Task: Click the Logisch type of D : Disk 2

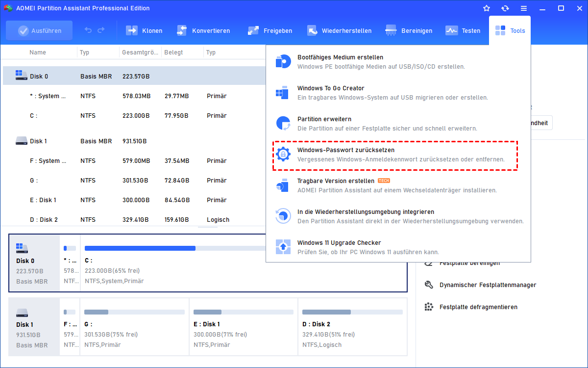Action: (x=218, y=220)
